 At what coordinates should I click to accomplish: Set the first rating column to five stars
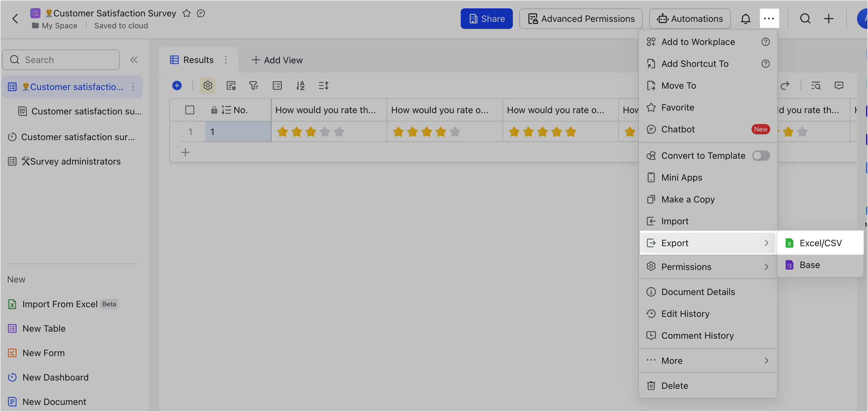pos(339,132)
